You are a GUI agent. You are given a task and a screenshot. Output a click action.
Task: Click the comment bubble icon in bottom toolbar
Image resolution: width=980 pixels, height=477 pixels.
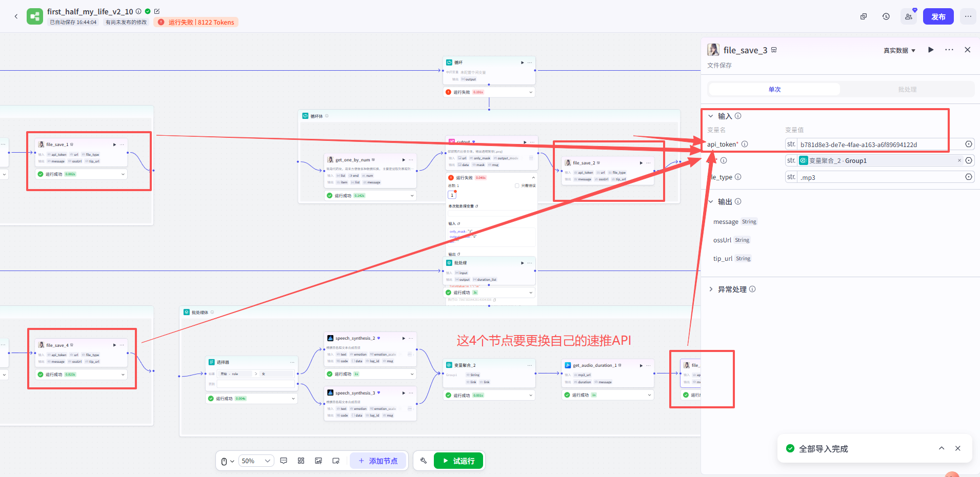(x=284, y=461)
